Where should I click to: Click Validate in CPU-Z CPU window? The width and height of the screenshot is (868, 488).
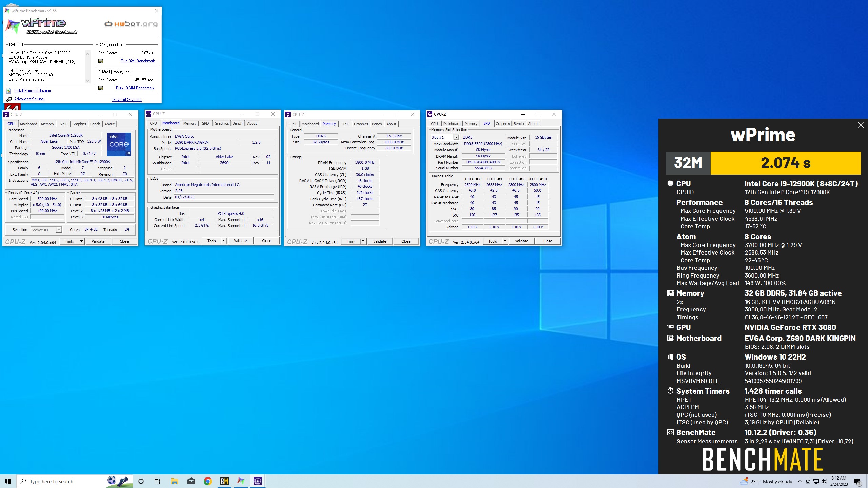pos(98,241)
